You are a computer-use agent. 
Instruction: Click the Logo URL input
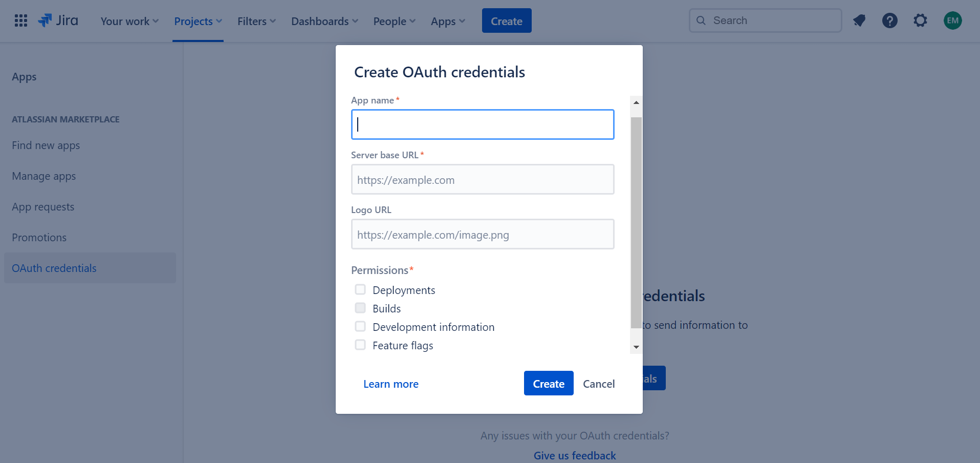[483, 234]
